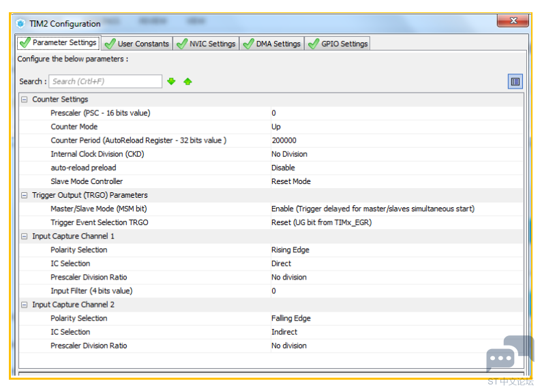
Task: Select the Slave Mode Controller 'Reset Mode' value
Action: tap(397, 181)
